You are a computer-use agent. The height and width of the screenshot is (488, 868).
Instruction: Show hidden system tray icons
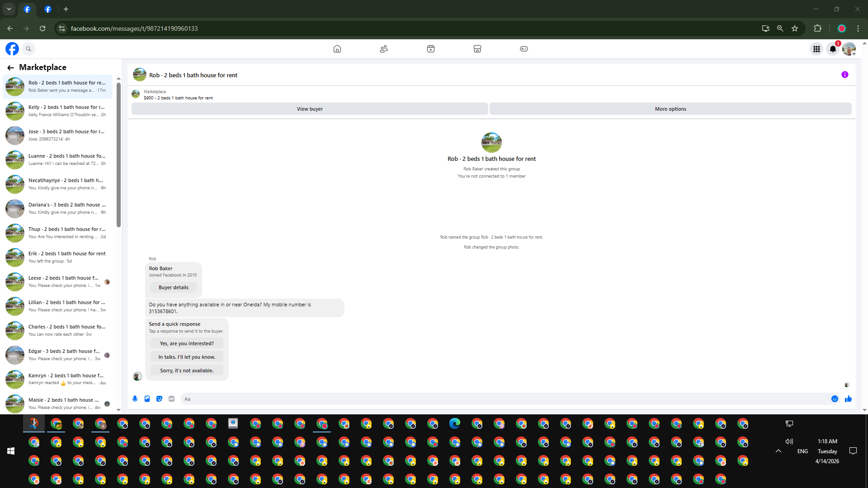click(x=778, y=451)
